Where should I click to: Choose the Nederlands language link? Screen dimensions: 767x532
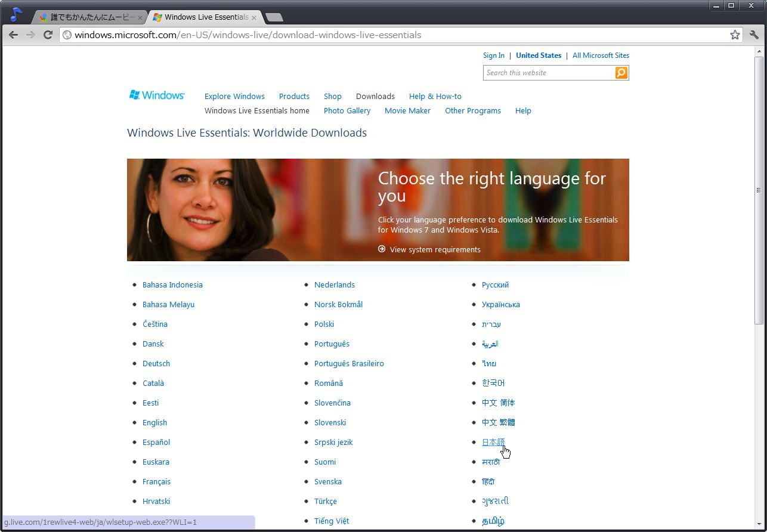pyautogui.click(x=335, y=284)
